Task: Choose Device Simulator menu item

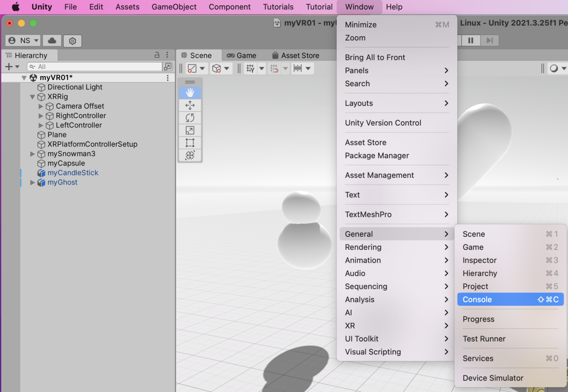Action: click(510, 378)
